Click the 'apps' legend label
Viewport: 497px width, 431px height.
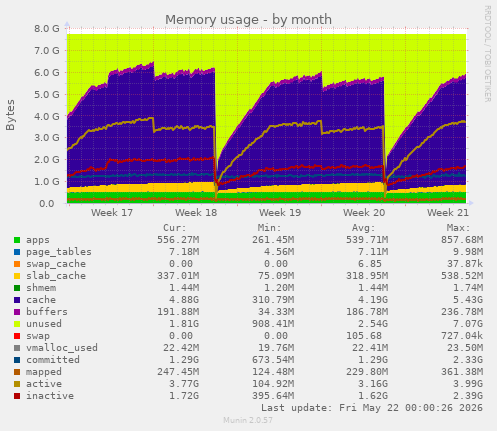pyautogui.click(x=38, y=240)
